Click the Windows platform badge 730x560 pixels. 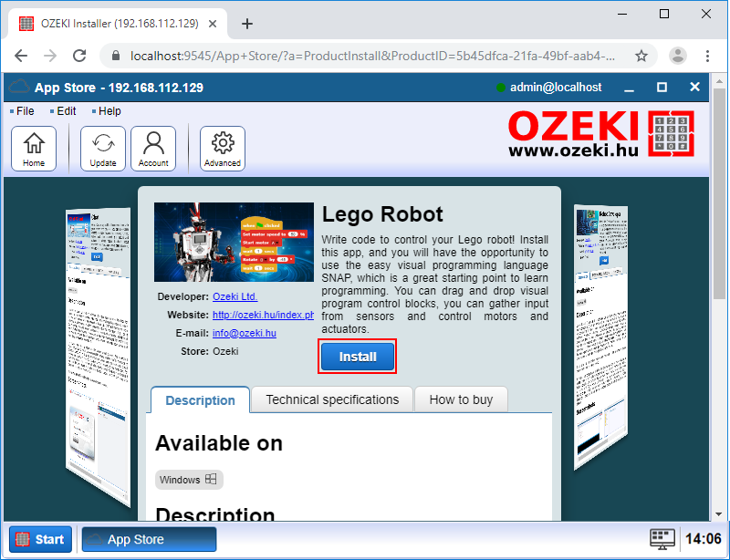(x=189, y=480)
